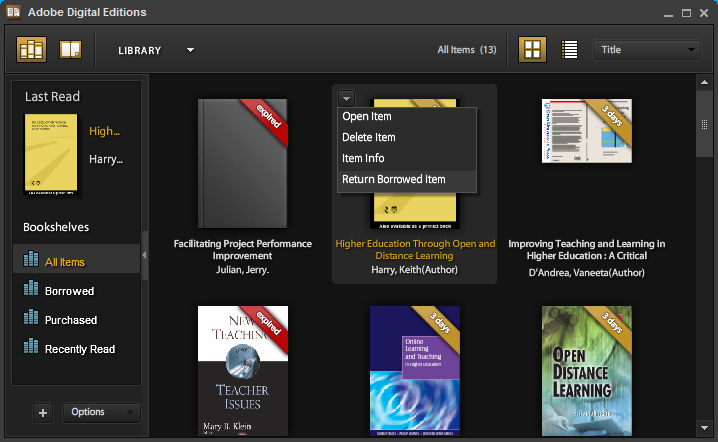
Task: Click the Recently Read bookshelf icon
Action: [x=31, y=346]
